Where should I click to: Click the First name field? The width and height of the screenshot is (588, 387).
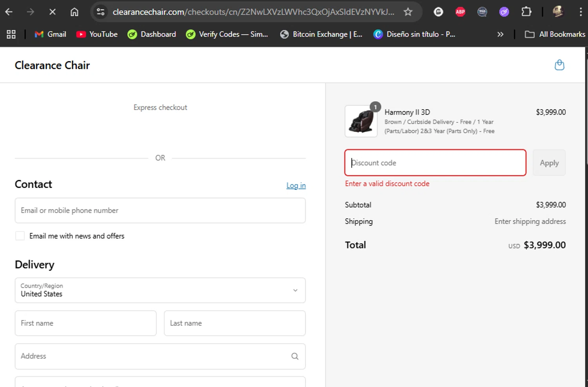pyautogui.click(x=85, y=323)
